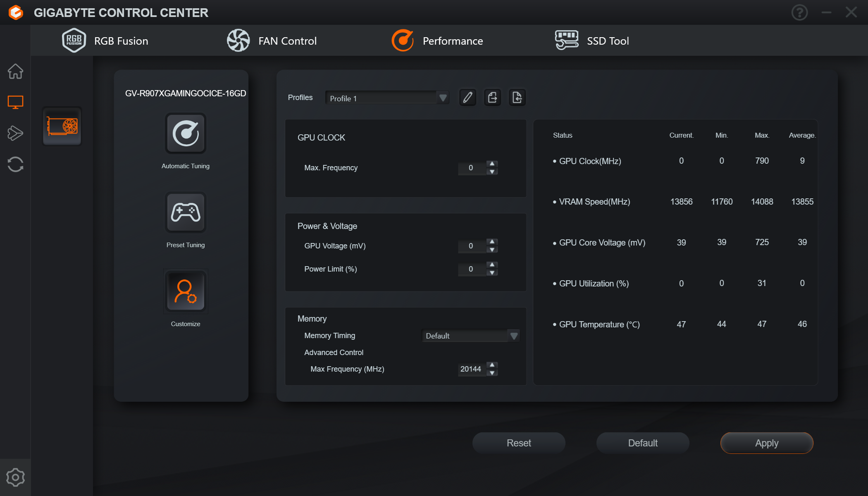Screen dimensions: 868x496
Task: Select the monitor display sidebar icon
Action: tap(15, 102)
